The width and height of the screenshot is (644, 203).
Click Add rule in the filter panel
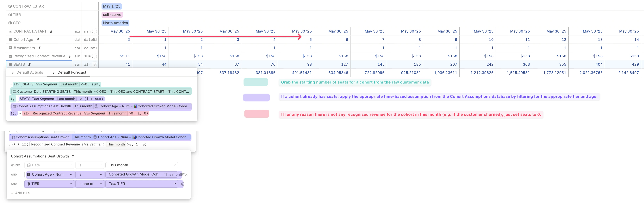coord(20,193)
